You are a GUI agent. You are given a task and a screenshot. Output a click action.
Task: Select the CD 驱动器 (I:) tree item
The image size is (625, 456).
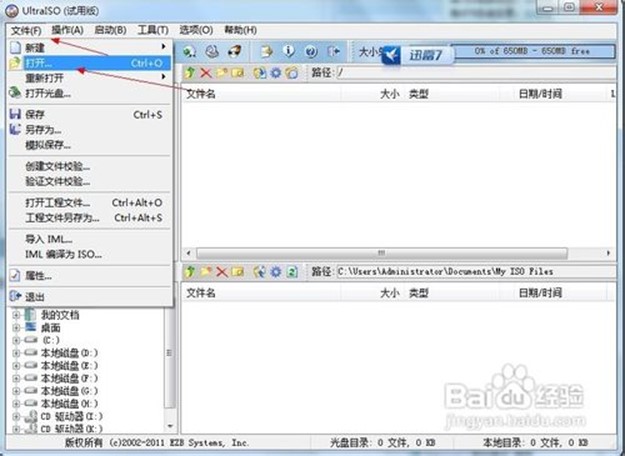tap(69, 417)
